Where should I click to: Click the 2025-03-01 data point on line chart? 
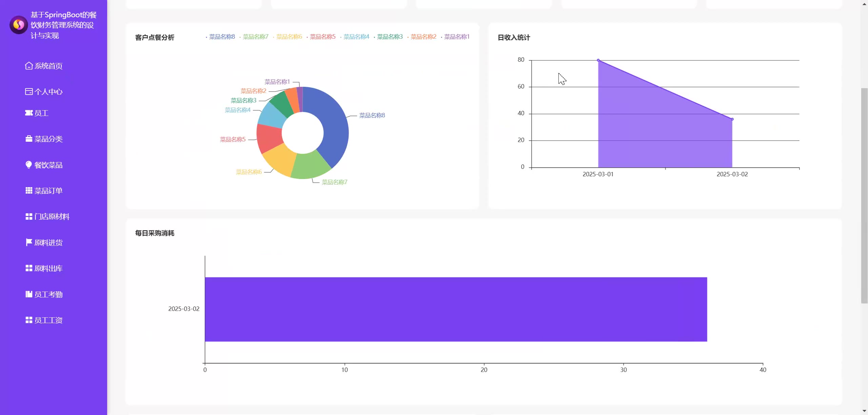click(598, 60)
